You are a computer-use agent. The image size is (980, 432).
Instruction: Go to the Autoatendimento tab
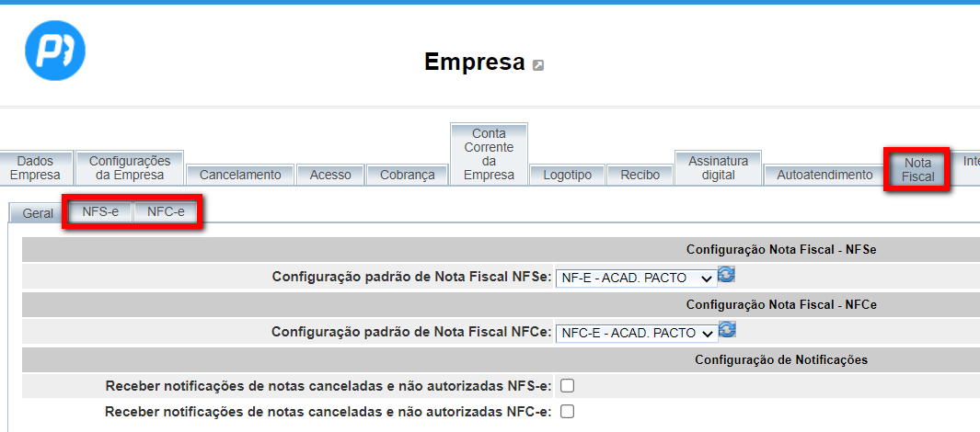[x=824, y=175]
